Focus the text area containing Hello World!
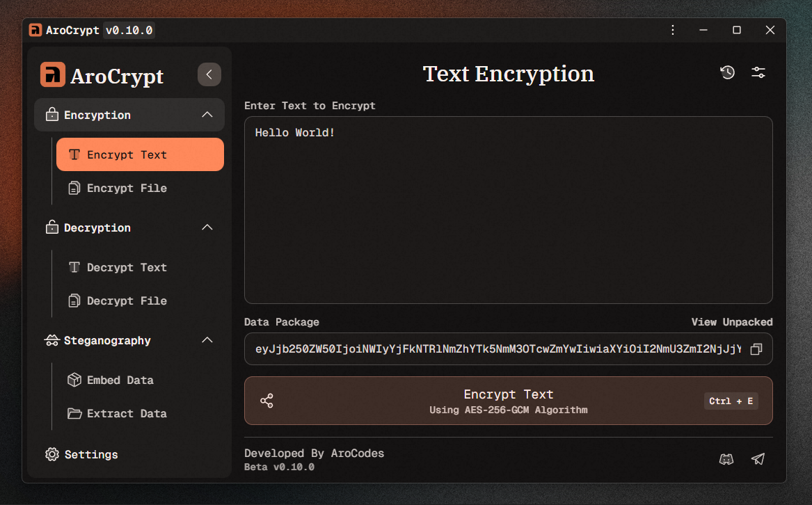 [509, 210]
